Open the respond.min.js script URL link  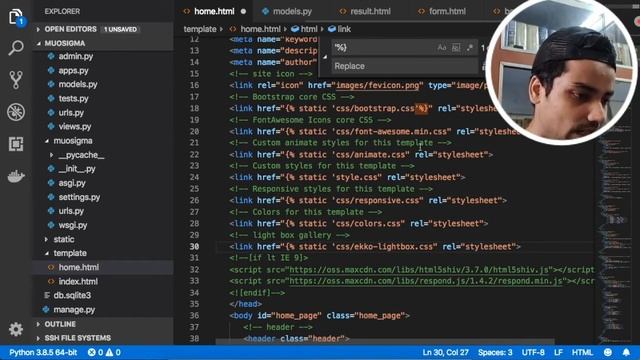(426, 281)
